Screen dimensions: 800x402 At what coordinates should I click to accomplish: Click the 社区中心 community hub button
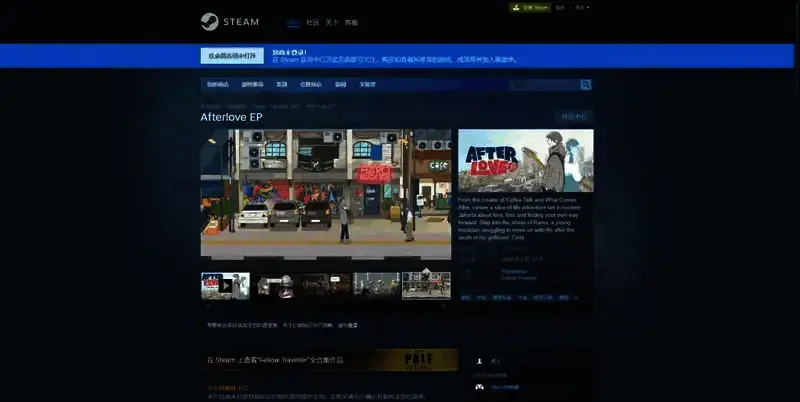point(574,117)
